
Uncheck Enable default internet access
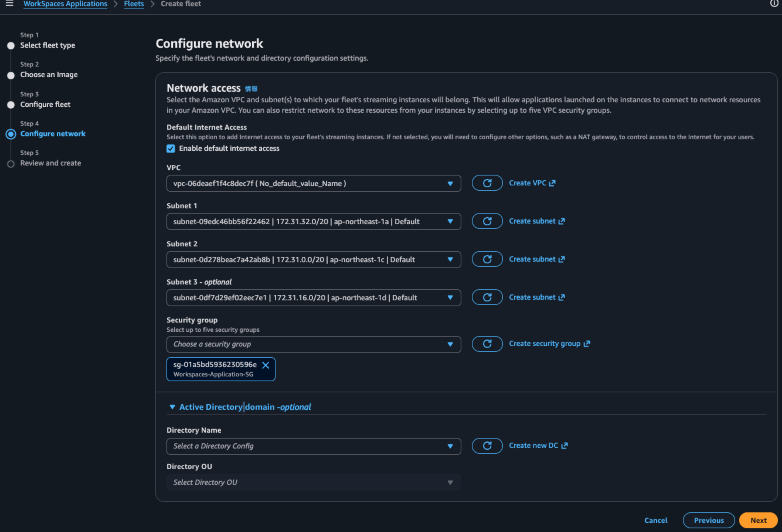click(171, 149)
